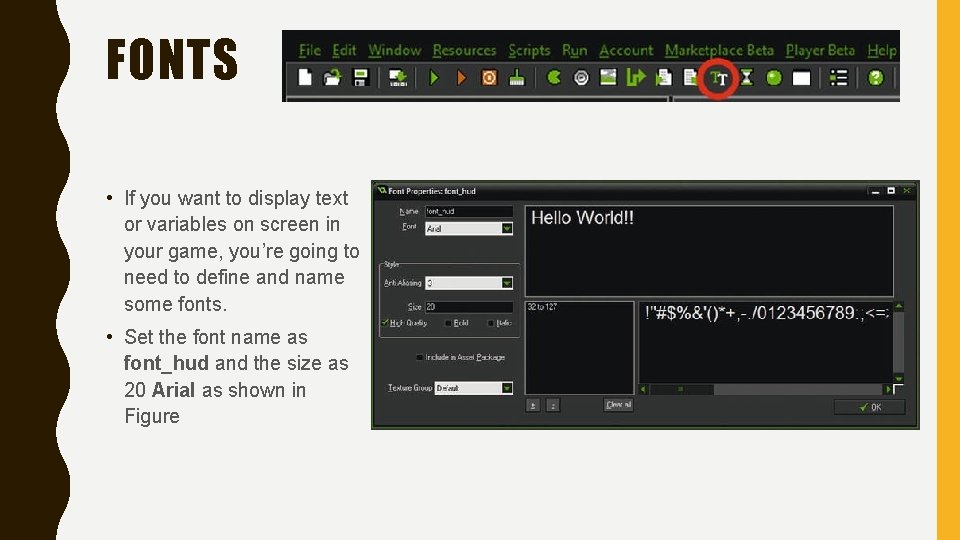
Task: Enable the Italic checkbox
Action: point(490,323)
